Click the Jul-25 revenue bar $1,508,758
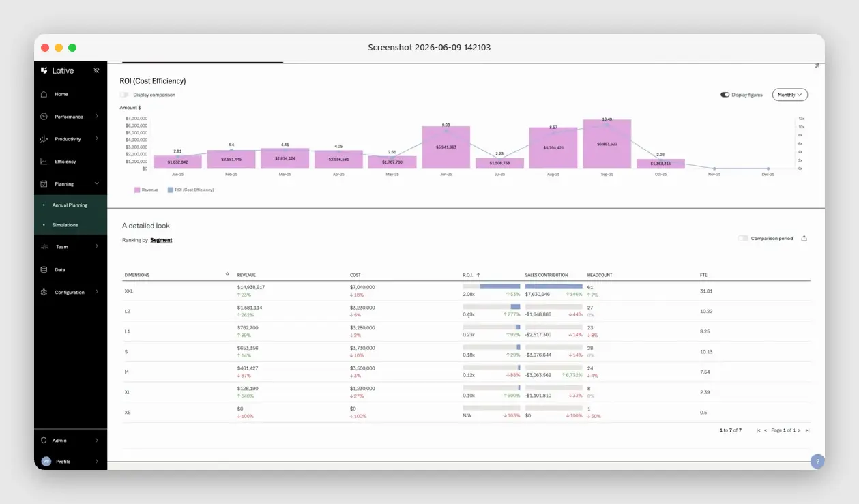Screen dimensions: 859x504 pos(499,163)
